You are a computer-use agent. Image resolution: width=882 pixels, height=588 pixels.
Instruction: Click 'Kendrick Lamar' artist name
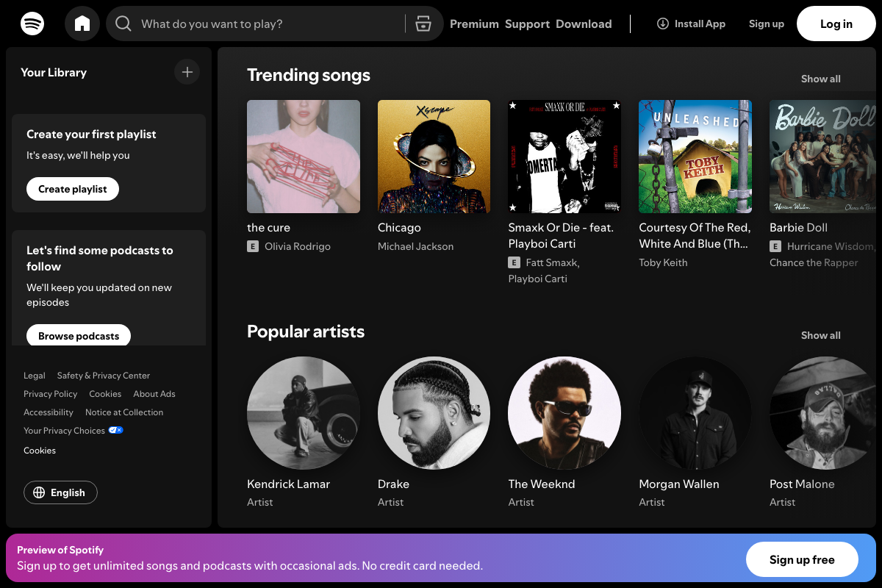[x=288, y=484]
